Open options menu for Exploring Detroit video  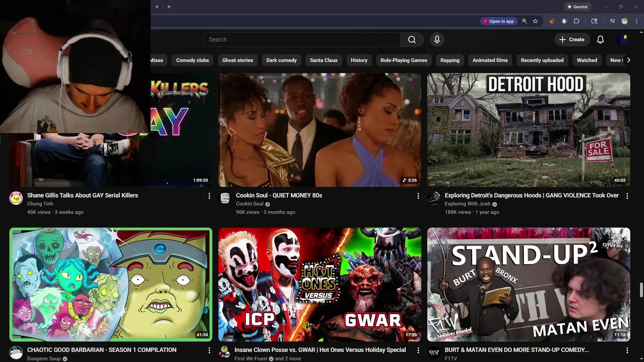[627, 196]
